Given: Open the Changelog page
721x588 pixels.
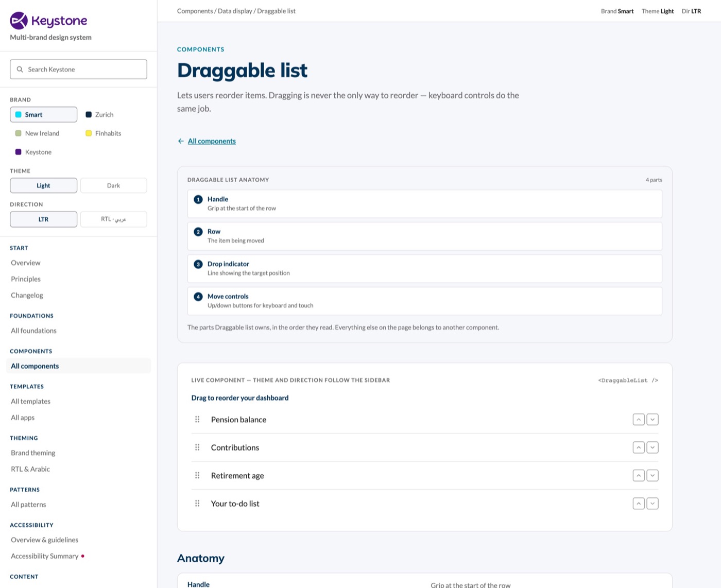Looking at the screenshot, I should click(x=27, y=295).
